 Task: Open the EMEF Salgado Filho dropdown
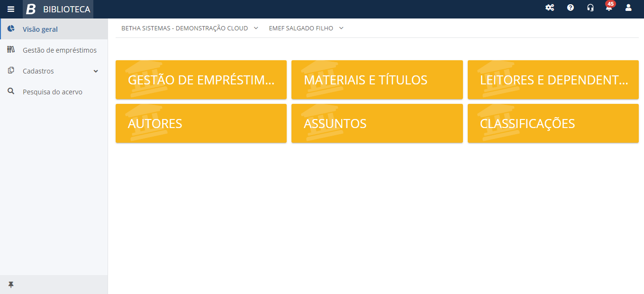click(306, 28)
